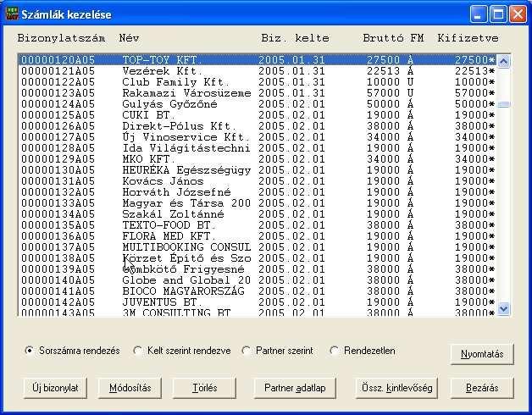The height and width of the screenshot is (415, 532).
Task: Select Szakál Zoltánné row
Action: pos(258,214)
